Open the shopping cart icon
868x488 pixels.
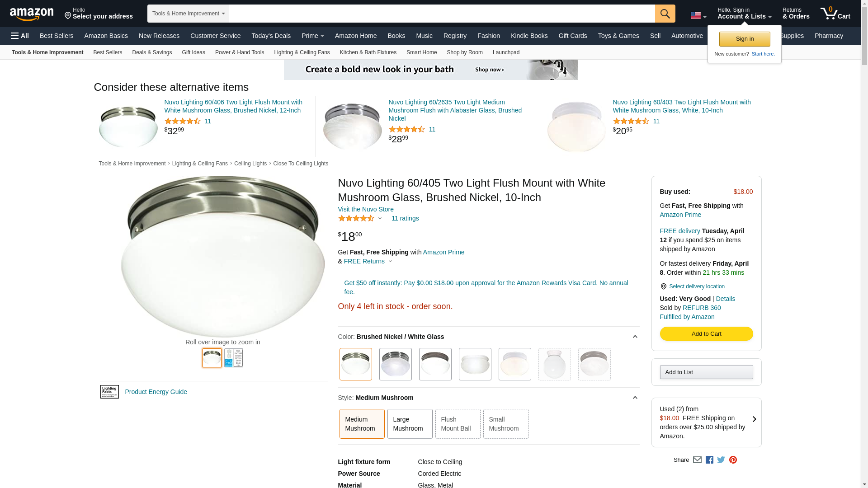point(835,14)
